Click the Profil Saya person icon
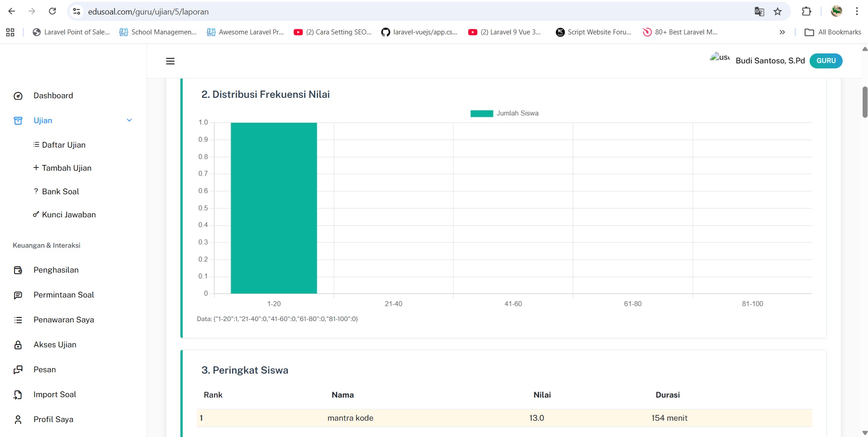 pos(18,420)
